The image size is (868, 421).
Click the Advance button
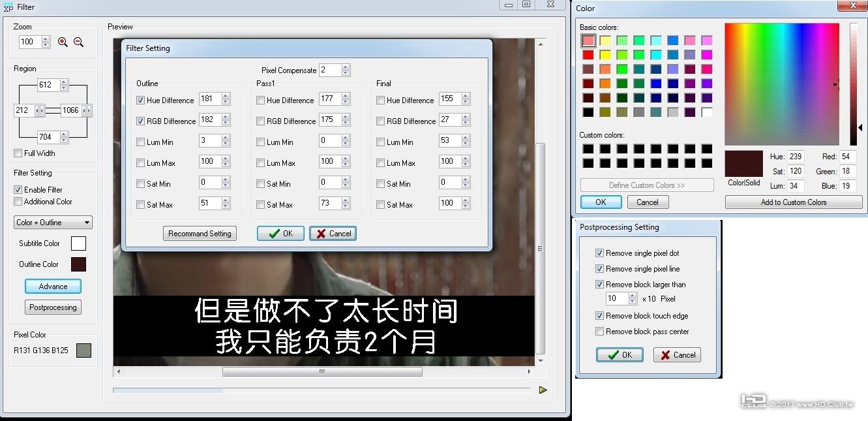coord(53,286)
